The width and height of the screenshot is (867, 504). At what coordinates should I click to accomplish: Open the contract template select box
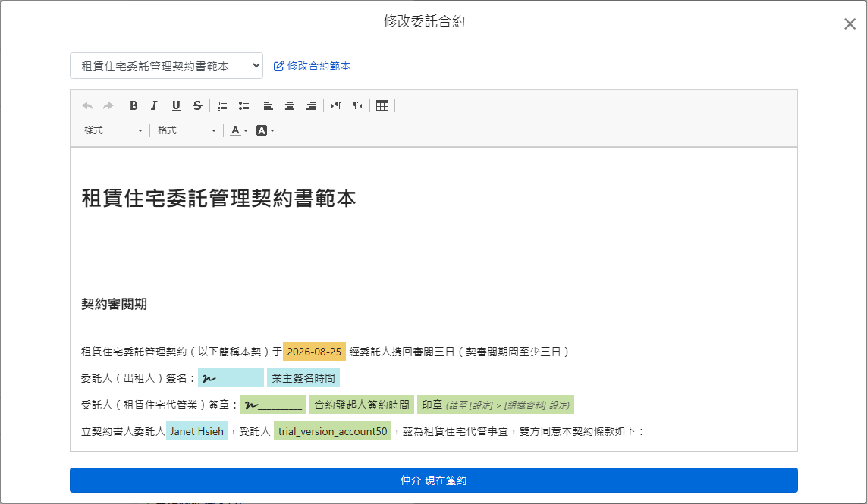pos(166,66)
